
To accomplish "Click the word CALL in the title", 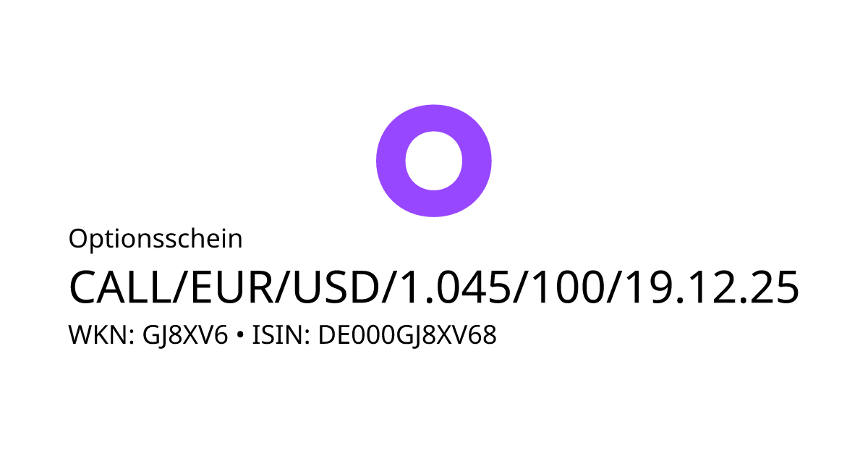I will (116, 287).
